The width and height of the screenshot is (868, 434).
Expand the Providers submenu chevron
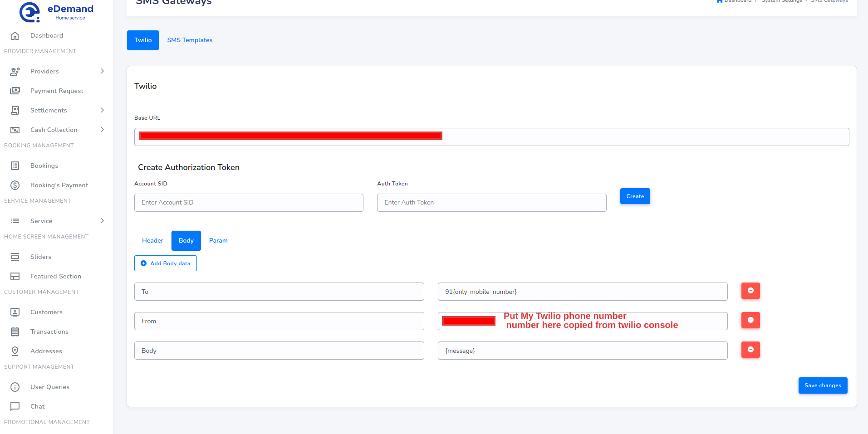click(x=103, y=71)
